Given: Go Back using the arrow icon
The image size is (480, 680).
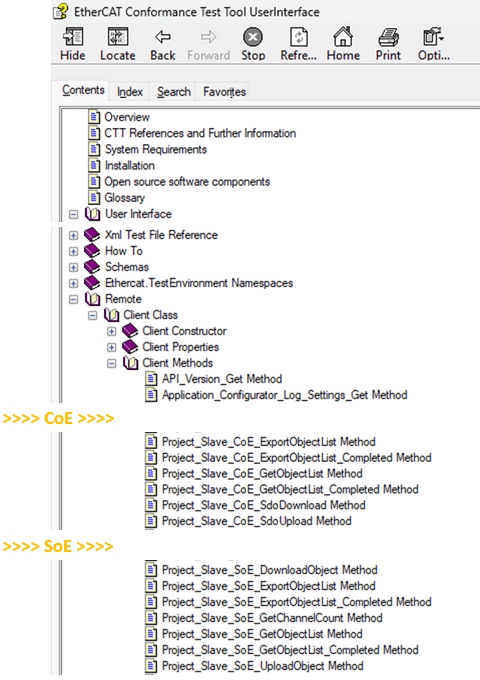Looking at the screenshot, I should tap(163, 37).
